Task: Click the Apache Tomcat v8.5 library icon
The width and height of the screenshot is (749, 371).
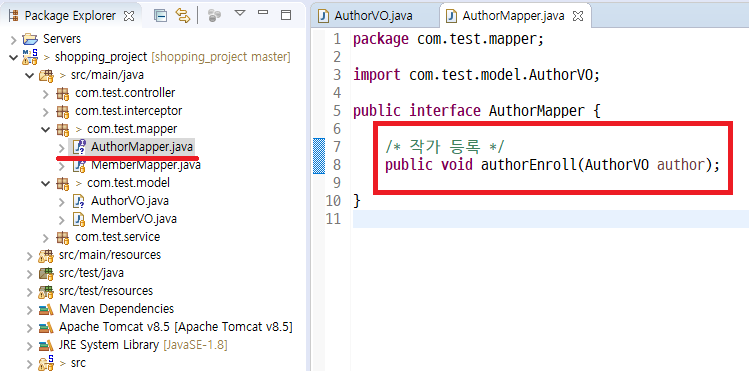Action: click(x=46, y=328)
